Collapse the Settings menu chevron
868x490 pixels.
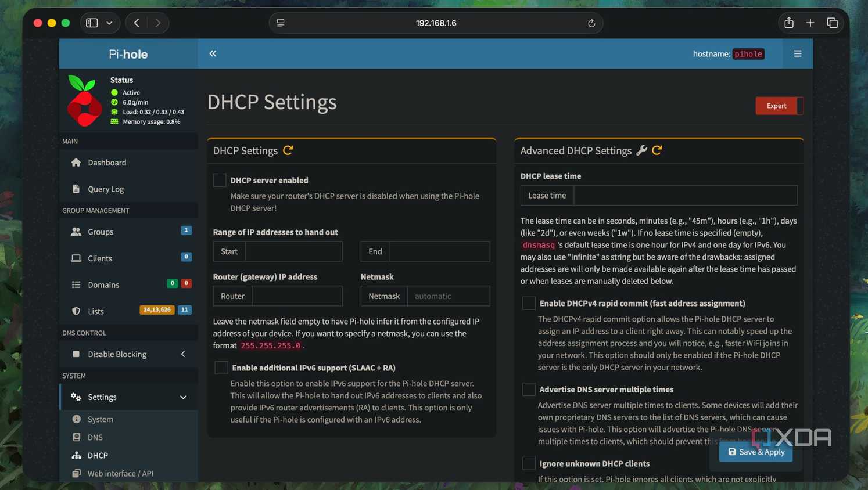[183, 397]
